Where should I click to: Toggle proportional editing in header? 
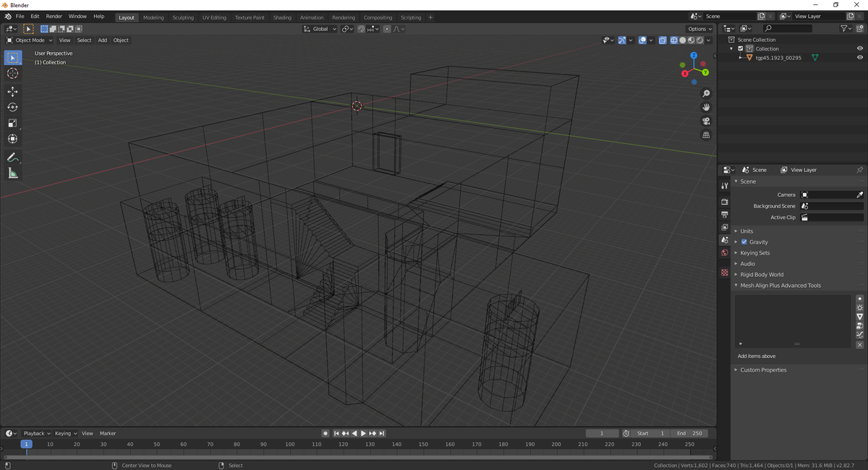387,29
